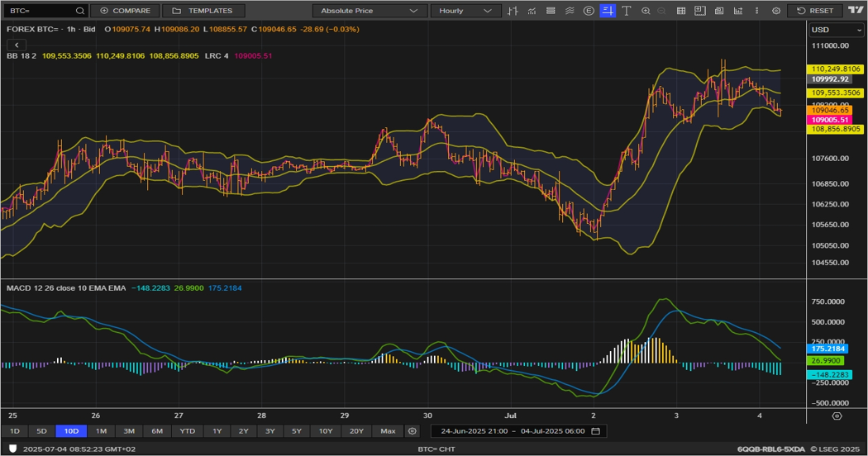Expand the Hourly interval dropdown
Viewport: 868px width, 456px height.
(465, 11)
